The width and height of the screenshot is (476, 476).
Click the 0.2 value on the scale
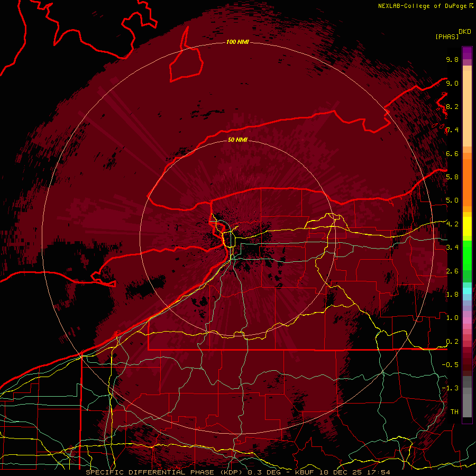pos(452,342)
